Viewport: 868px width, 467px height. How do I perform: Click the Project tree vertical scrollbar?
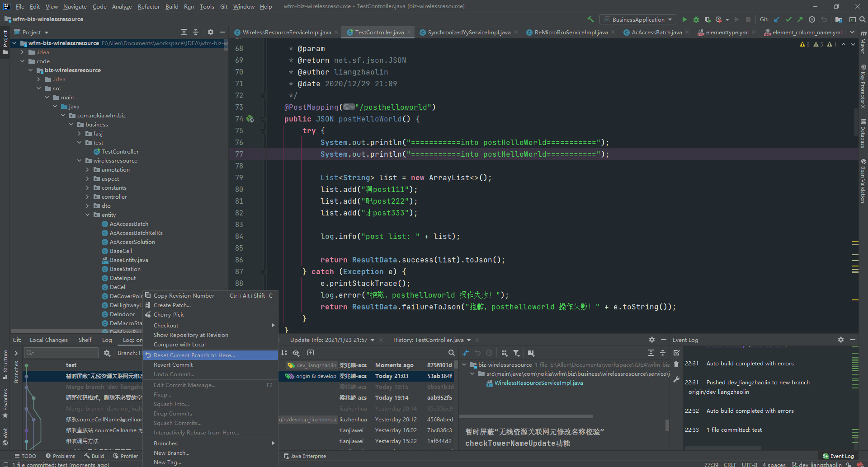click(226, 45)
